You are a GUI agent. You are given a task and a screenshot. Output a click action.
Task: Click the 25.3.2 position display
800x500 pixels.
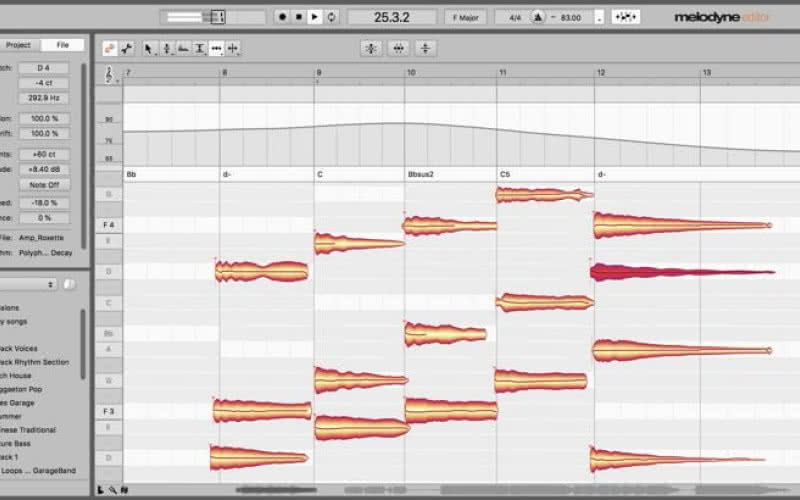[392, 17]
